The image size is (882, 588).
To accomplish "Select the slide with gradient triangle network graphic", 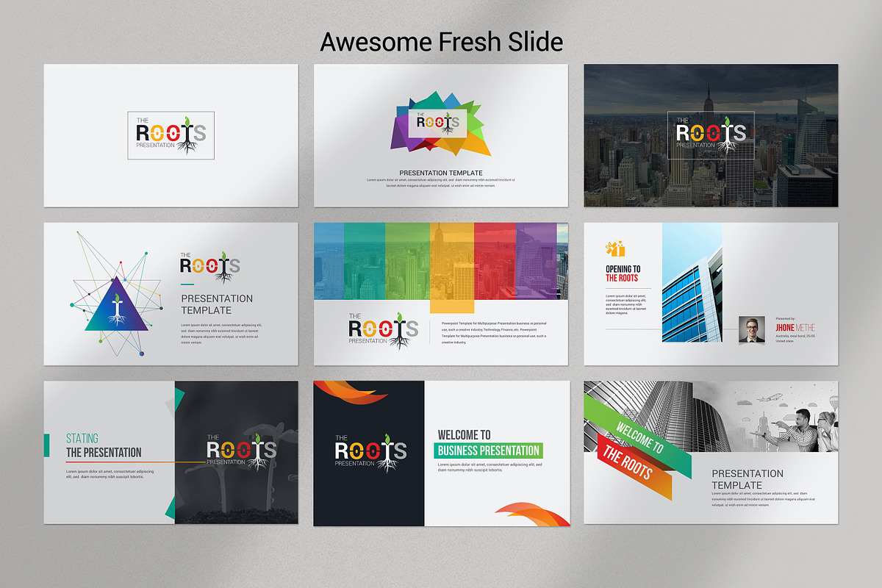I will click(171, 294).
